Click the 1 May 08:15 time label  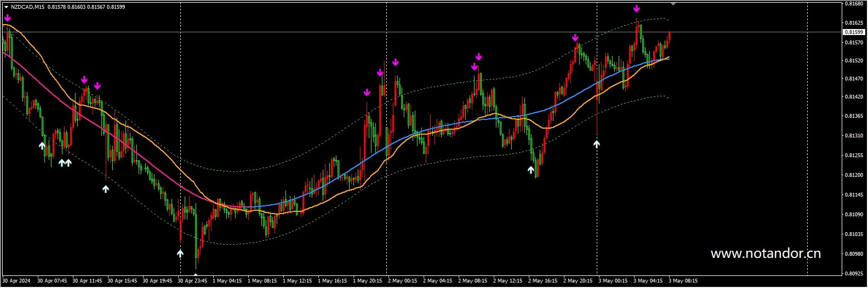coord(262,281)
